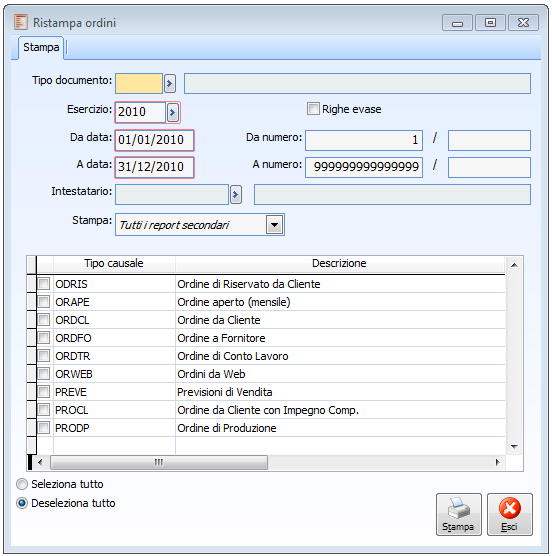Viewport: 552px width, 556px height.
Task: Click the Tipo documento lookup arrow icon
Action: [170, 84]
